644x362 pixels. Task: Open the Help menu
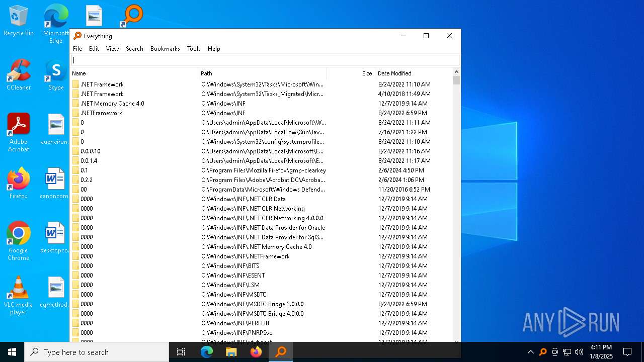pos(214,49)
